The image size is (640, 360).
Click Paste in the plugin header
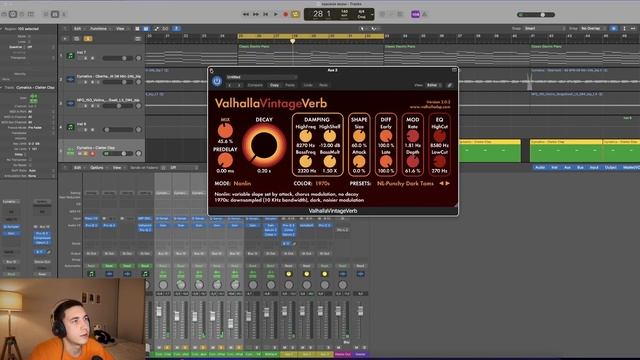(290, 85)
